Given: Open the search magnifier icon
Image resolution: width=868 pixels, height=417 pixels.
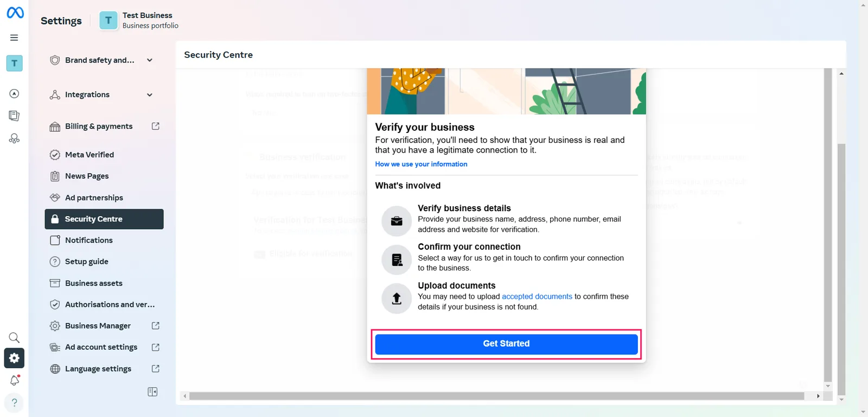Looking at the screenshot, I should pyautogui.click(x=15, y=338).
